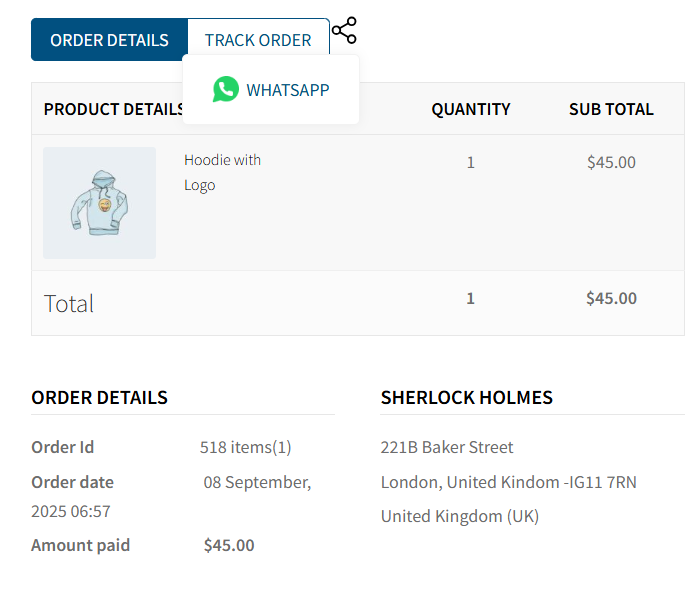Click the Order Details section heading
Screen dimensions: 700x589
(x=99, y=397)
